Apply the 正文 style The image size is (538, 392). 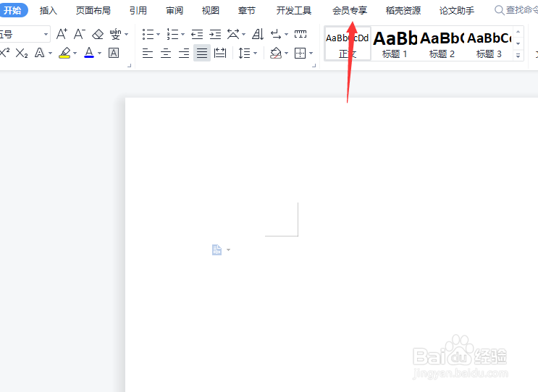click(x=348, y=44)
